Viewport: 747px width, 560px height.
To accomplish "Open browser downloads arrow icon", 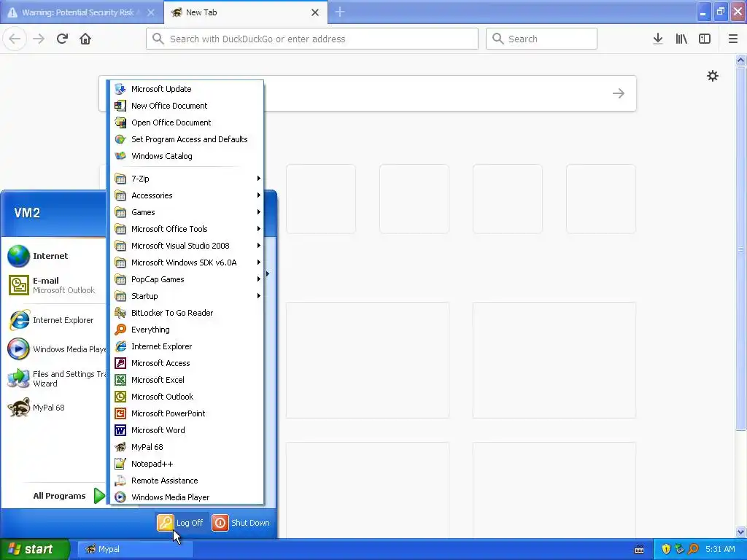I will [x=658, y=39].
